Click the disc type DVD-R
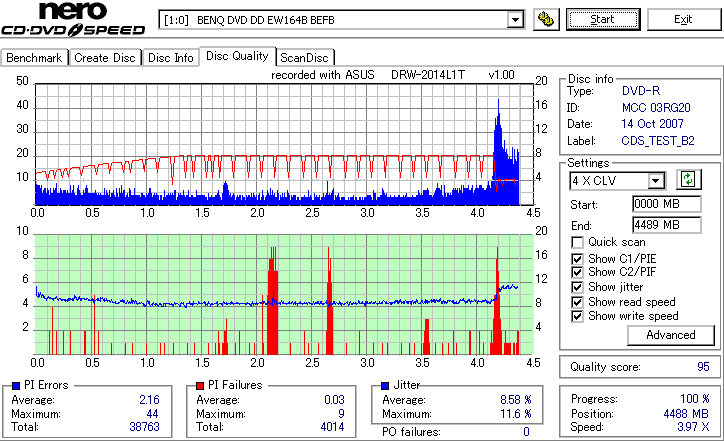 (x=640, y=91)
